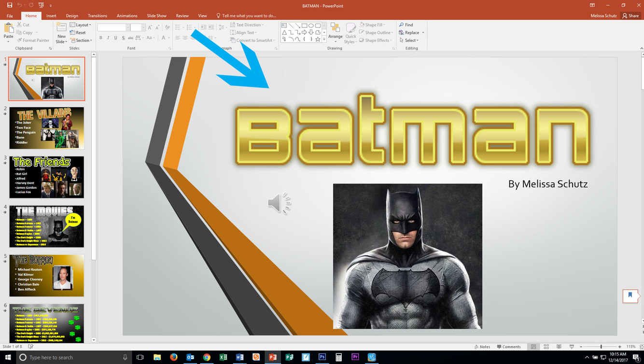
Task: Switch to the View tab
Action: coord(202,16)
